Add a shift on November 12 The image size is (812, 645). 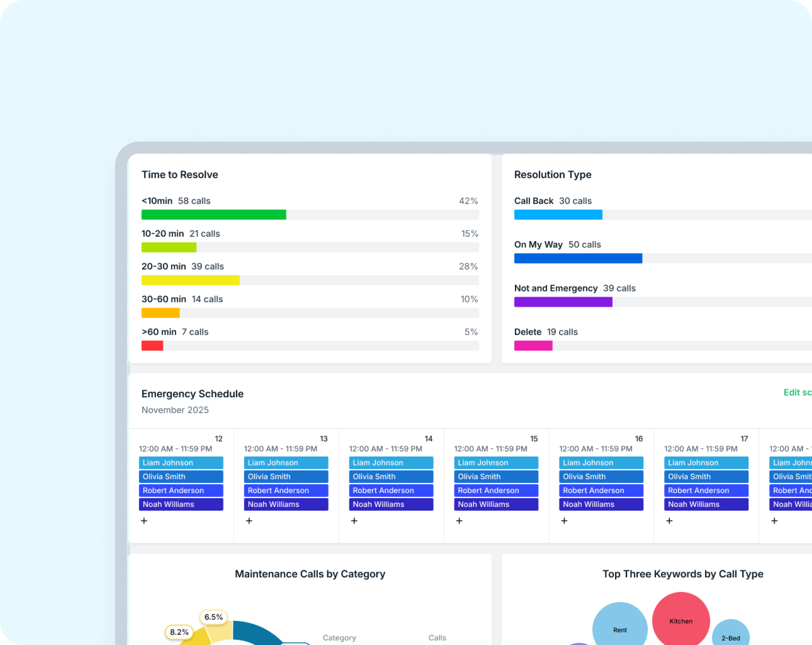(144, 521)
